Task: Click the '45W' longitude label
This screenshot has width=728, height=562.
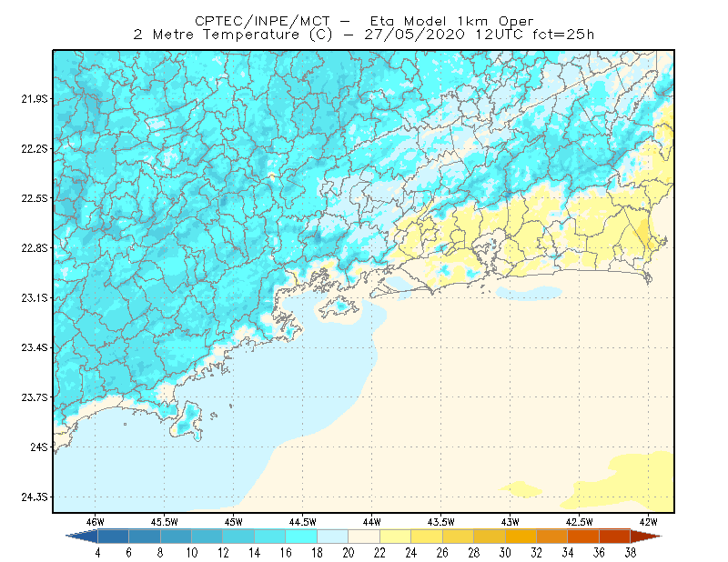Action: coord(234,522)
